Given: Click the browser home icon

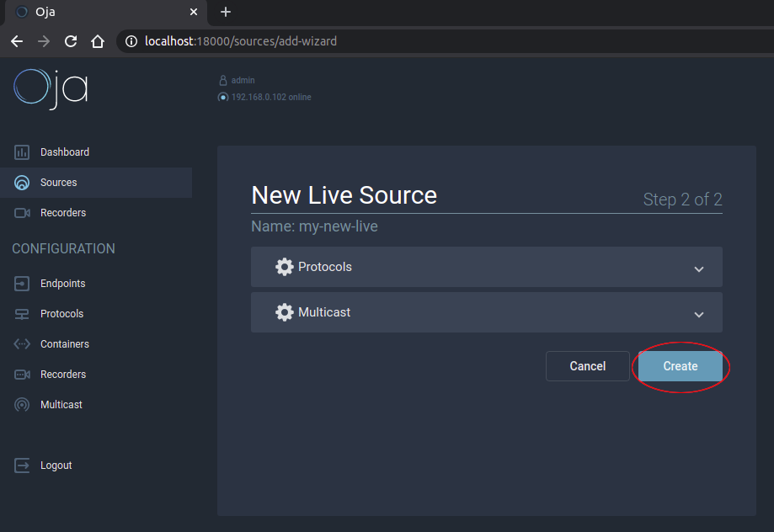Looking at the screenshot, I should point(98,41).
